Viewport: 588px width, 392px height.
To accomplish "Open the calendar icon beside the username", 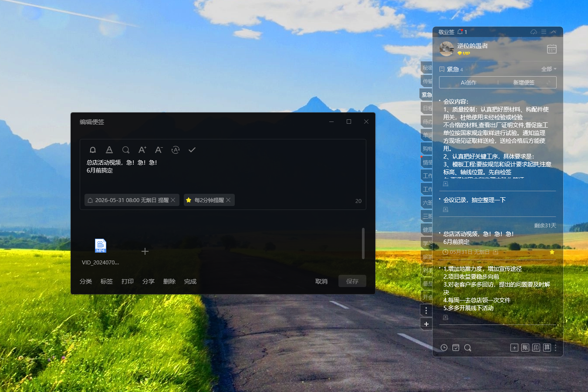I will click(x=551, y=49).
